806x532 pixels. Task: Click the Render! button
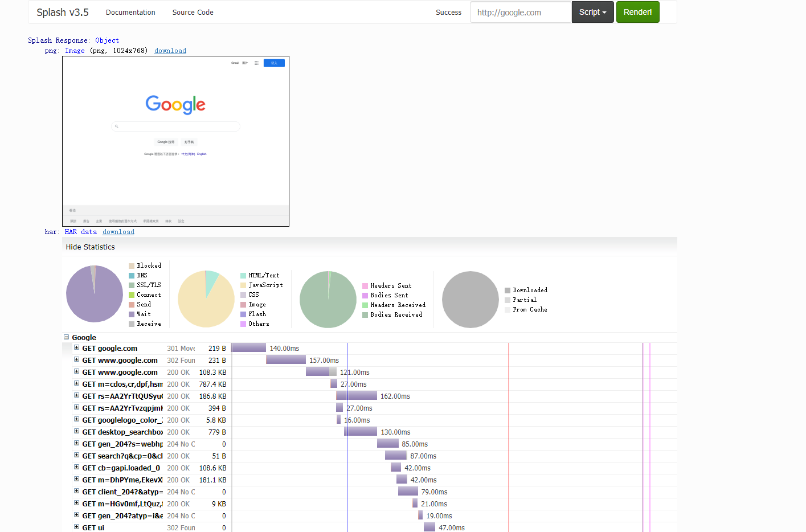pos(637,12)
